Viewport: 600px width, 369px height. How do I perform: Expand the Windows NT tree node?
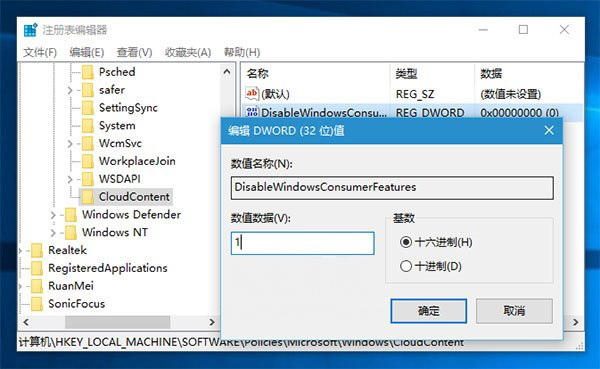53,233
